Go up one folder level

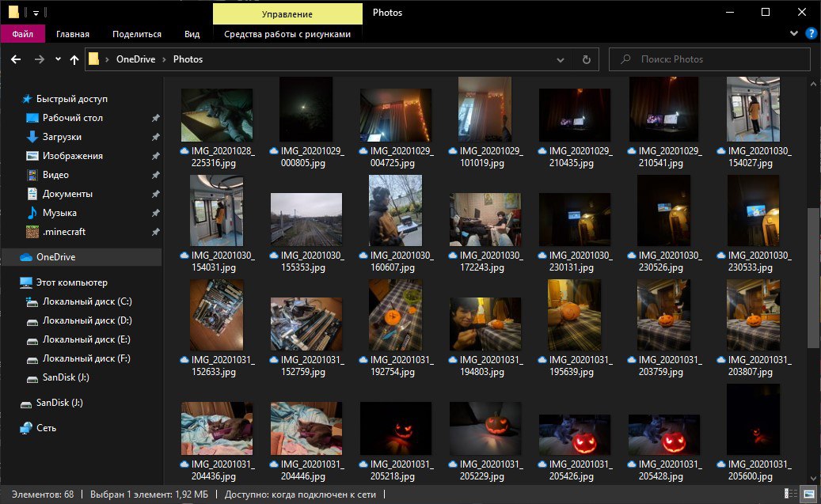point(74,59)
